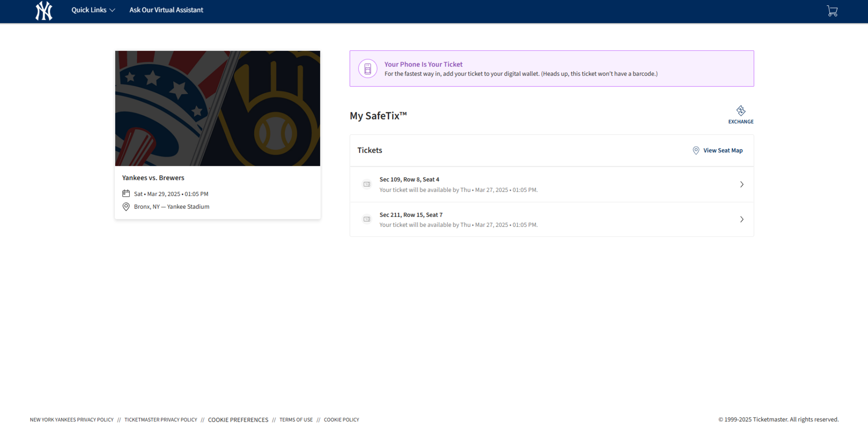The height and width of the screenshot is (431, 868).
Task: Click the seat map location pin icon
Action: pyautogui.click(x=695, y=150)
